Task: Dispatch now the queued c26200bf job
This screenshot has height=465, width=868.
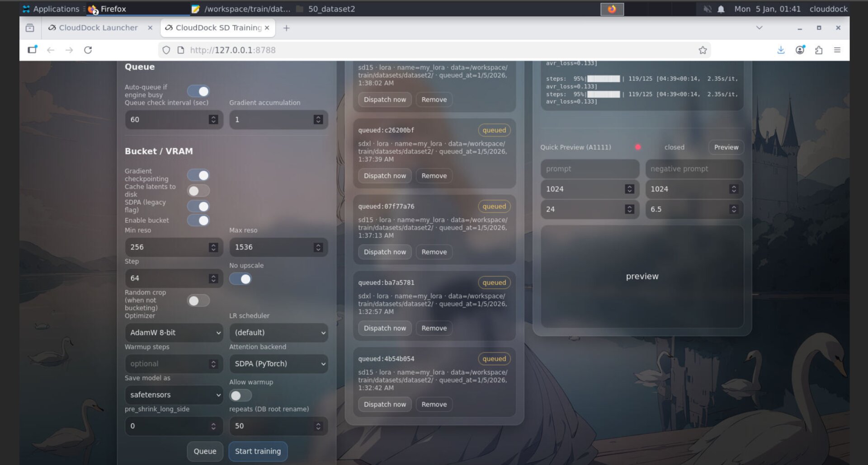Action: click(385, 176)
